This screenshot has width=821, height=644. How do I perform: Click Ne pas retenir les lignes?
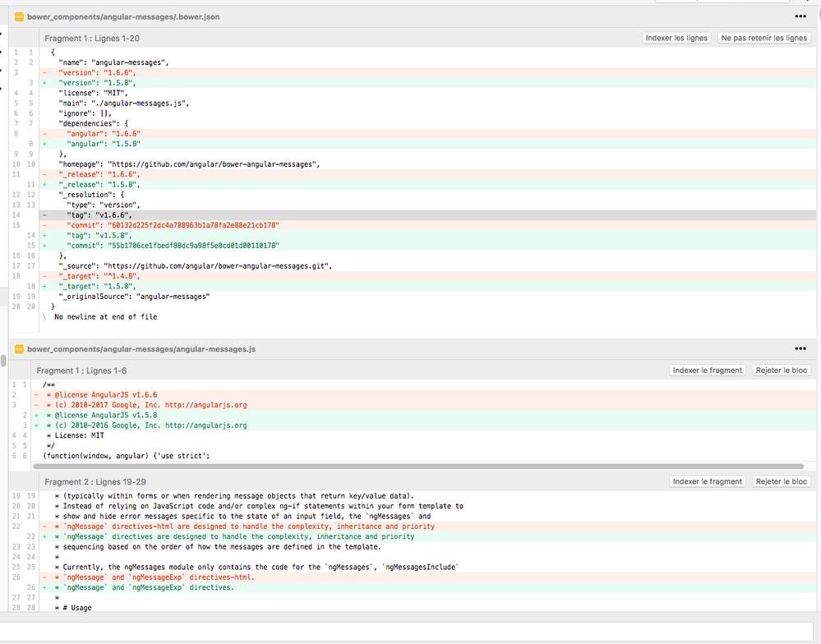[764, 38]
